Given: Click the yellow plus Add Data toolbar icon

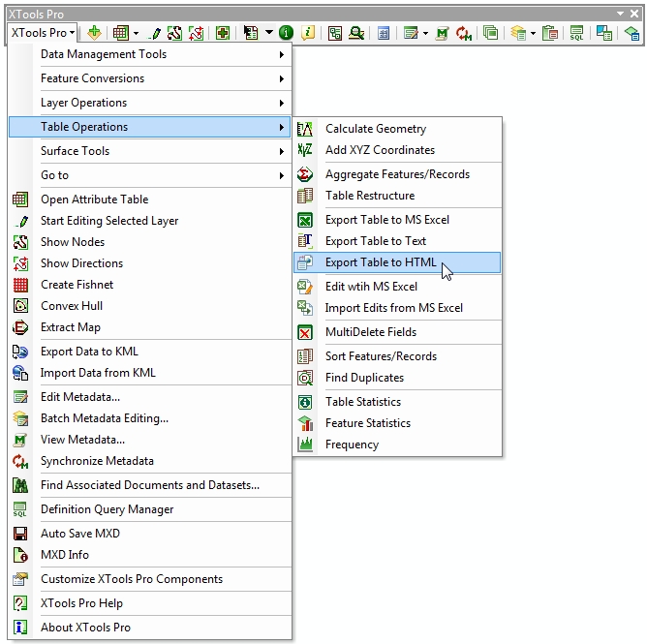Looking at the screenshot, I should coord(95,33).
